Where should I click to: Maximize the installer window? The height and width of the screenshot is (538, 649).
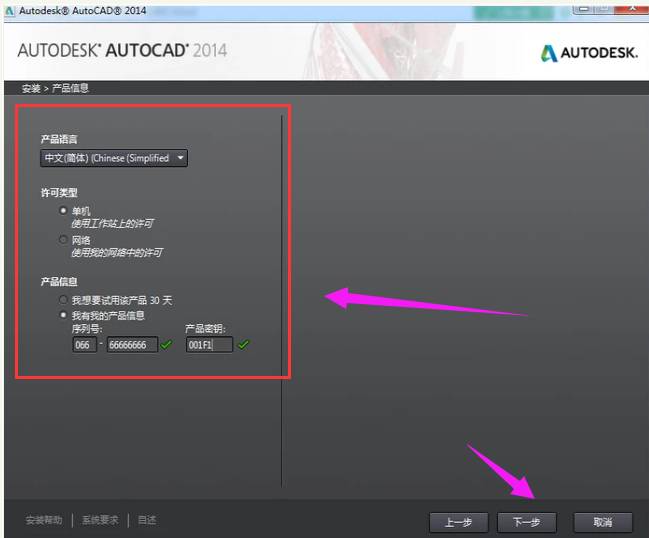[x=605, y=9]
